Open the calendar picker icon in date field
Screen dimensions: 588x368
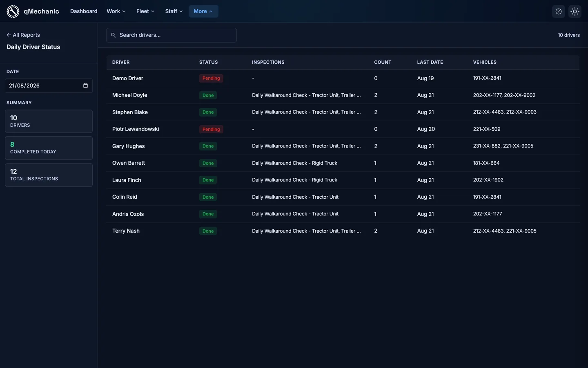[x=85, y=85]
